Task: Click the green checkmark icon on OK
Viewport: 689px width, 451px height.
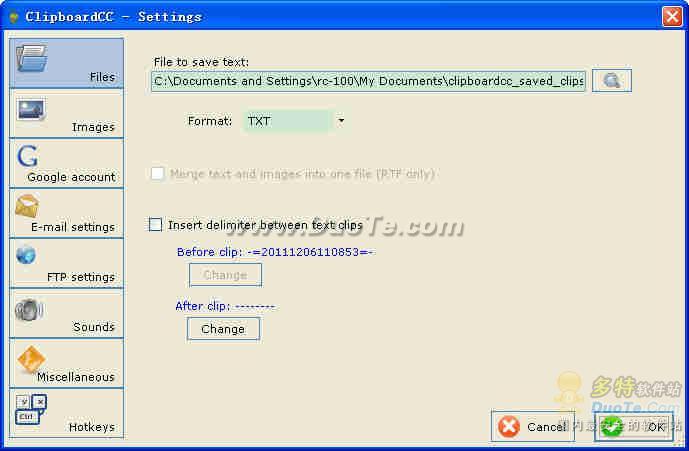Action: 612,426
